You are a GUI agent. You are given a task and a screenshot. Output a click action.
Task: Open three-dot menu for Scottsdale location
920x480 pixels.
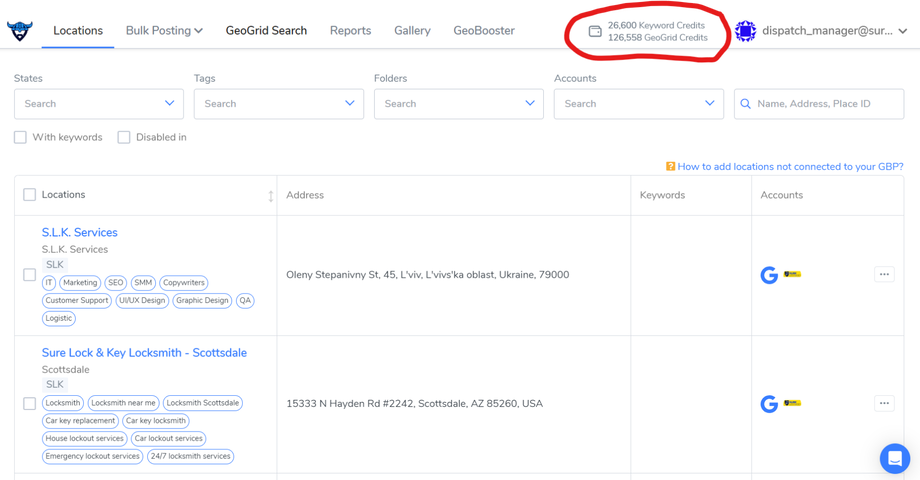click(x=884, y=403)
